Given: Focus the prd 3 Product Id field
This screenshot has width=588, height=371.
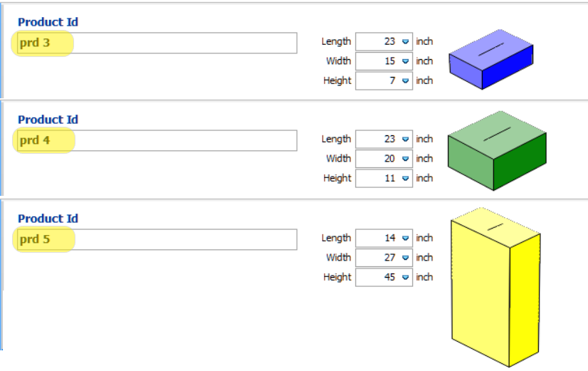Looking at the screenshot, I should pyautogui.click(x=157, y=43).
